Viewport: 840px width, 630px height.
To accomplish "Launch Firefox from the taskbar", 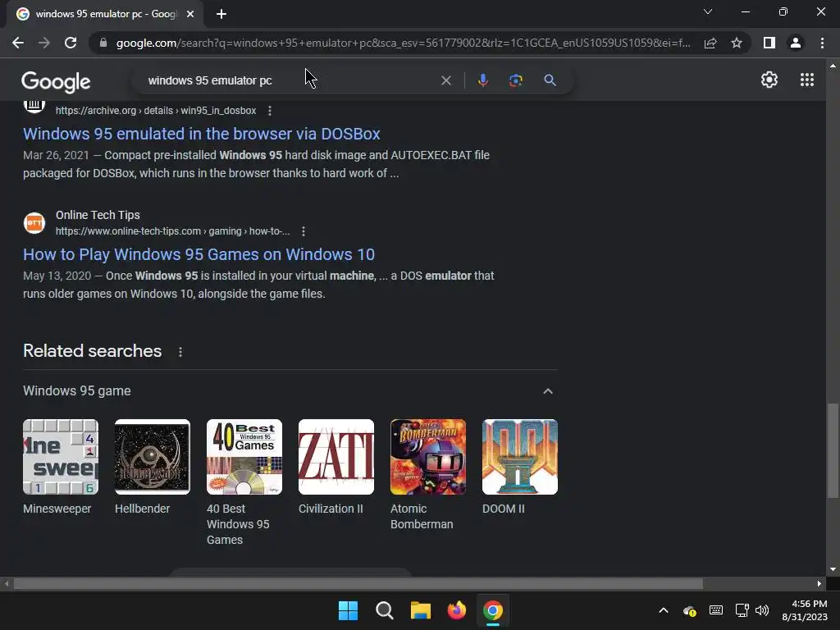I will [x=456, y=610].
